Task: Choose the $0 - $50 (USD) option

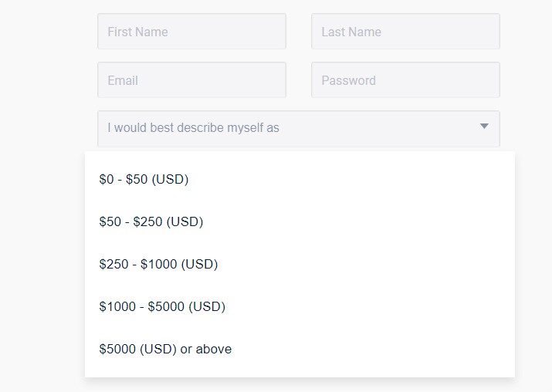Action: click(144, 179)
